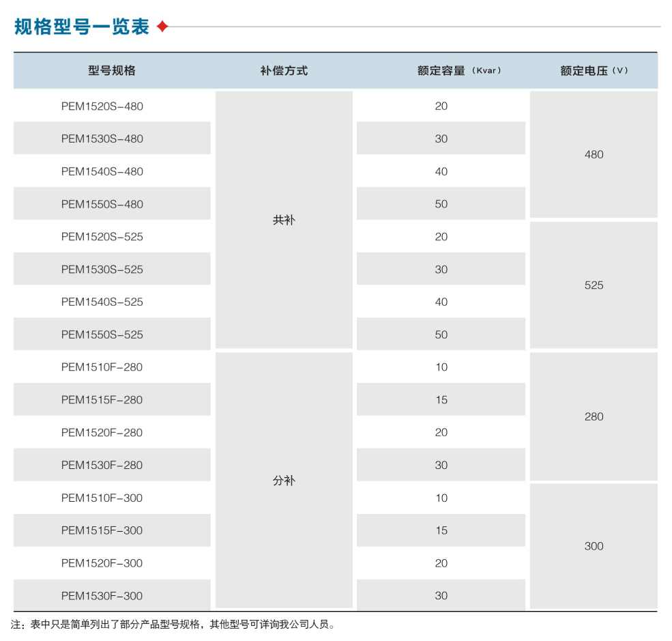Click model PEM1530S-480
672x641 pixels.
click(x=102, y=139)
